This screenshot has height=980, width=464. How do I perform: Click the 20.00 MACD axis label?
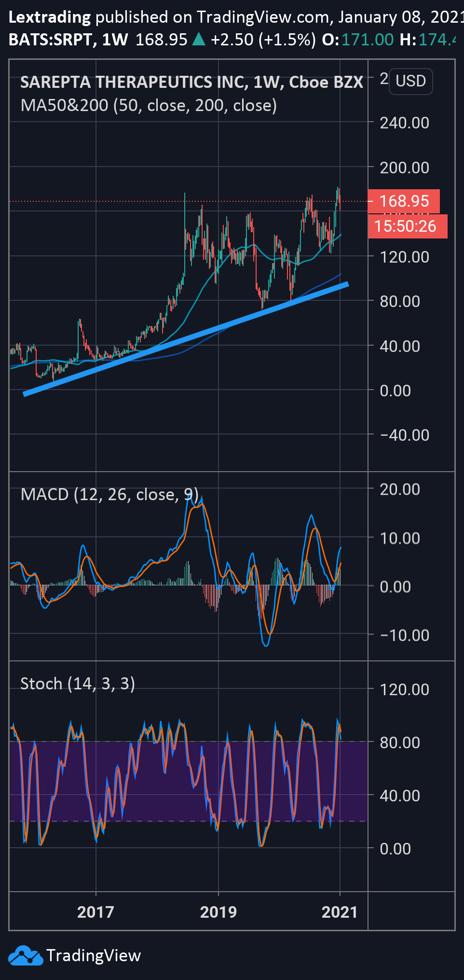pyautogui.click(x=400, y=489)
